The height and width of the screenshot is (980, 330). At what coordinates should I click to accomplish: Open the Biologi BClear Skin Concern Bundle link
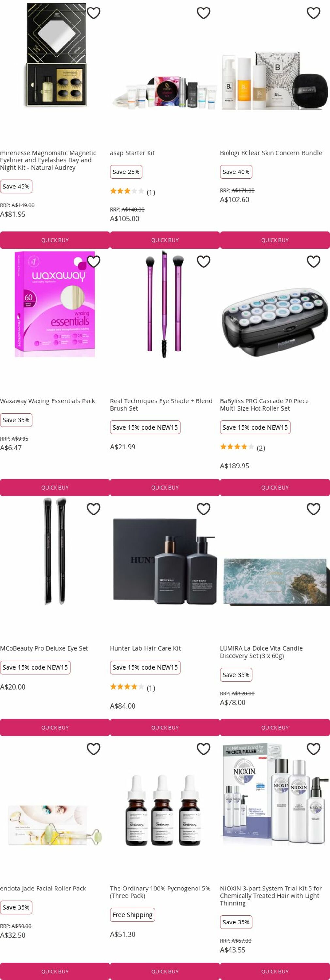271,153
